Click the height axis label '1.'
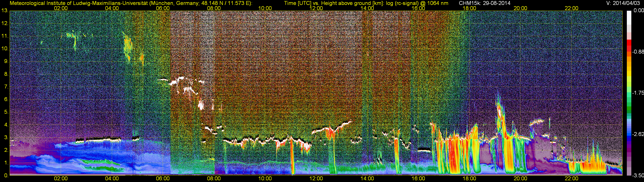Image resolution: width=644 pixels, height=182 pixels. [6, 163]
